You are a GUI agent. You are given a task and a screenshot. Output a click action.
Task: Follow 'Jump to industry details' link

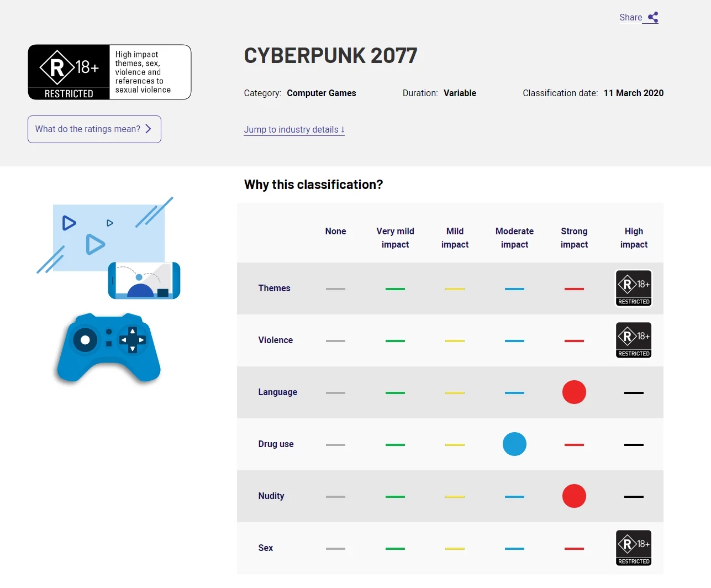tap(294, 130)
